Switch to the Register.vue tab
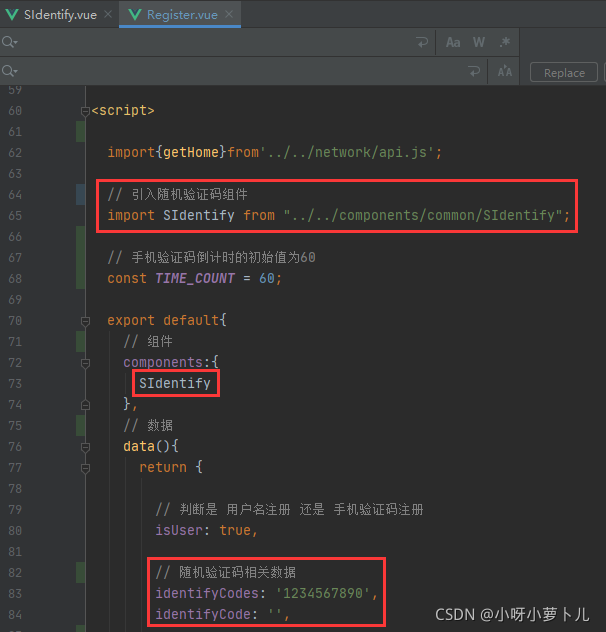The height and width of the screenshot is (632, 606). click(182, 15)
